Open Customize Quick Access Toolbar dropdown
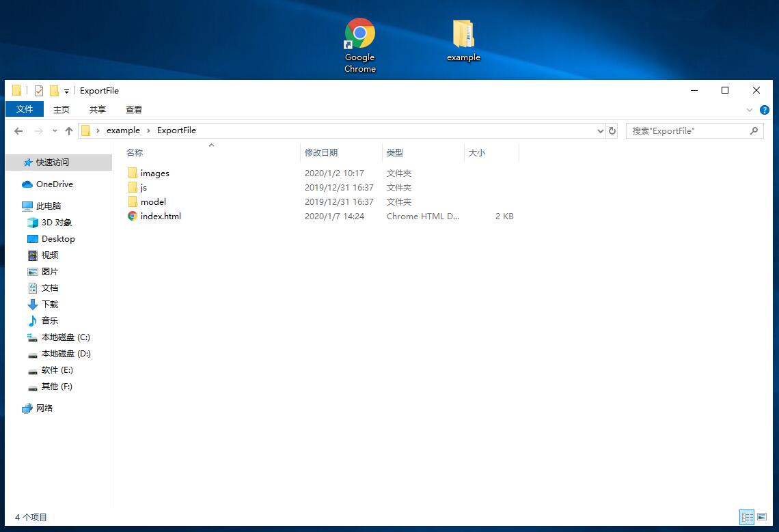The width and height of the screenshot is (779, 532). tap(66, 91)
